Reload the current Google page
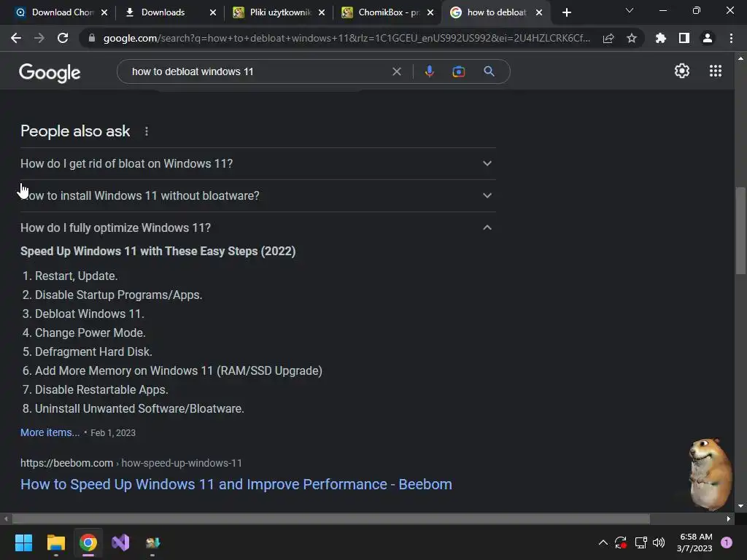This screenshot has height=560, width=747. pos(63,38)
